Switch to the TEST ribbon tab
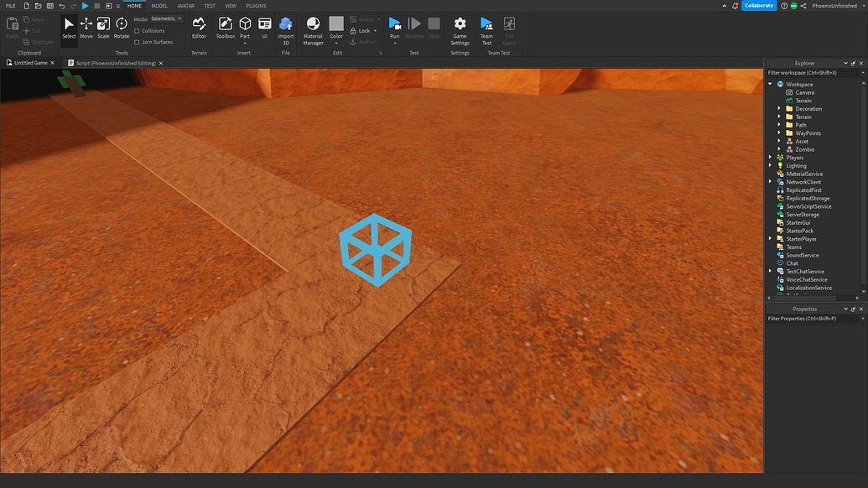868x488 pixels. click(210, 6)
